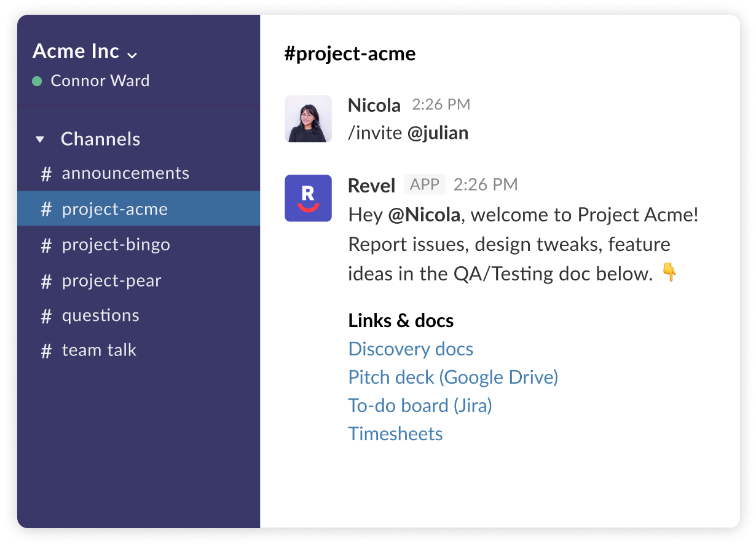Open the announcements channel

tap(125, 173)
